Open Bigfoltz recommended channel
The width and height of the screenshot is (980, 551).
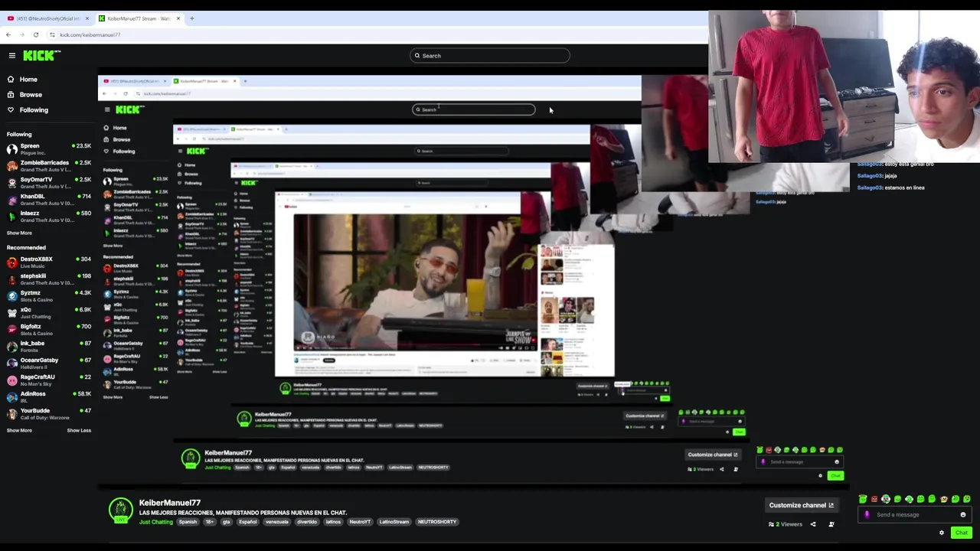point(48,329)
